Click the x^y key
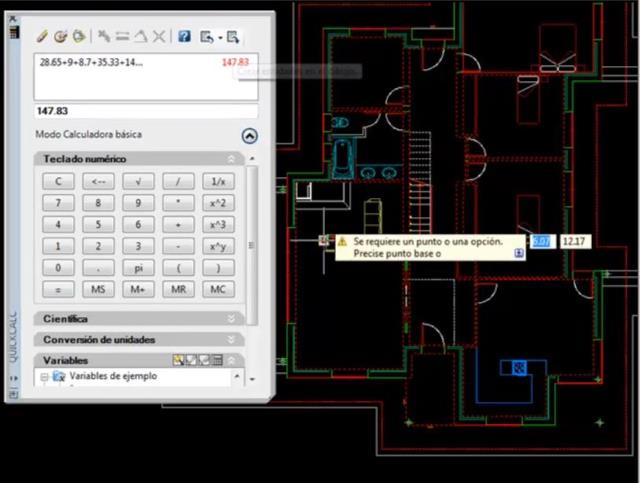 [218, 246]
